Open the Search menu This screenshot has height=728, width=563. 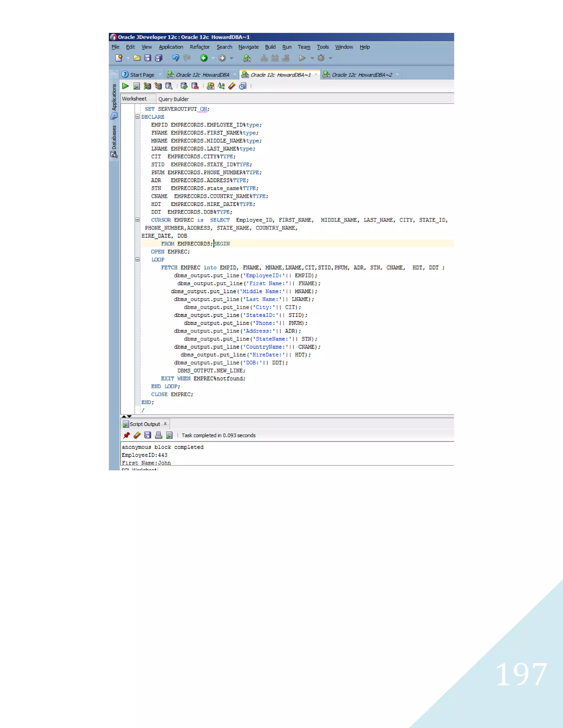(225, 47)
